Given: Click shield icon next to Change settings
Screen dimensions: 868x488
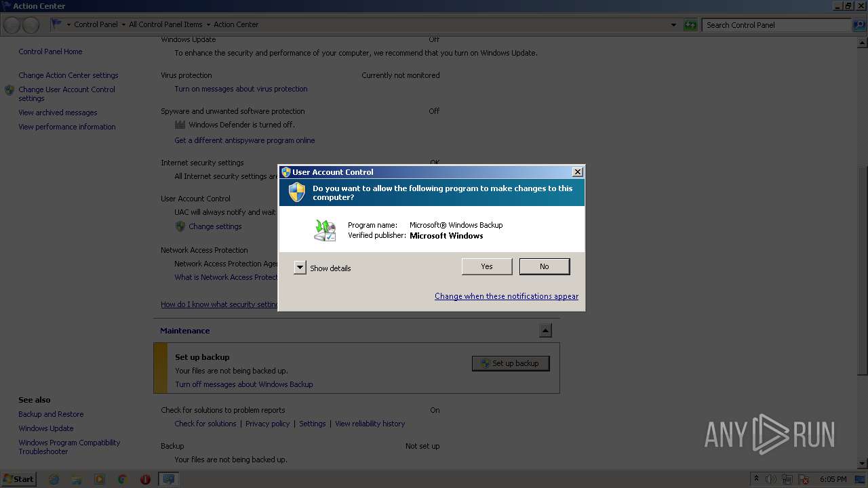Looking at the screenshot, I should pyautogui.click(x=180, y=226).
